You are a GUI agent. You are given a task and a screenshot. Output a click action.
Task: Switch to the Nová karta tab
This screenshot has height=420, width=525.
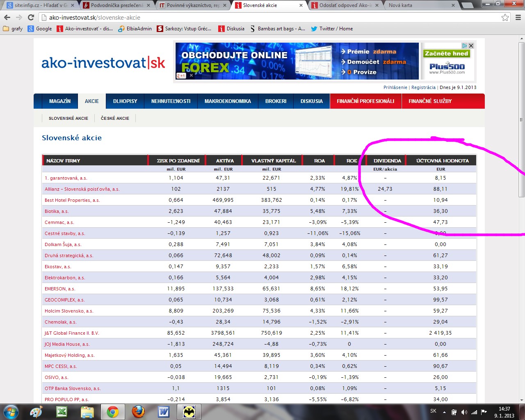(418, 5)
